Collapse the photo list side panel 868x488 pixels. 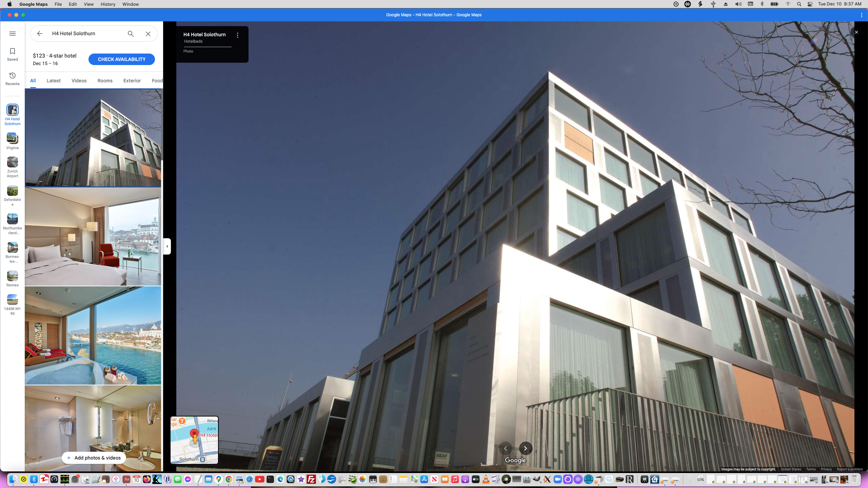click(167, 246)
